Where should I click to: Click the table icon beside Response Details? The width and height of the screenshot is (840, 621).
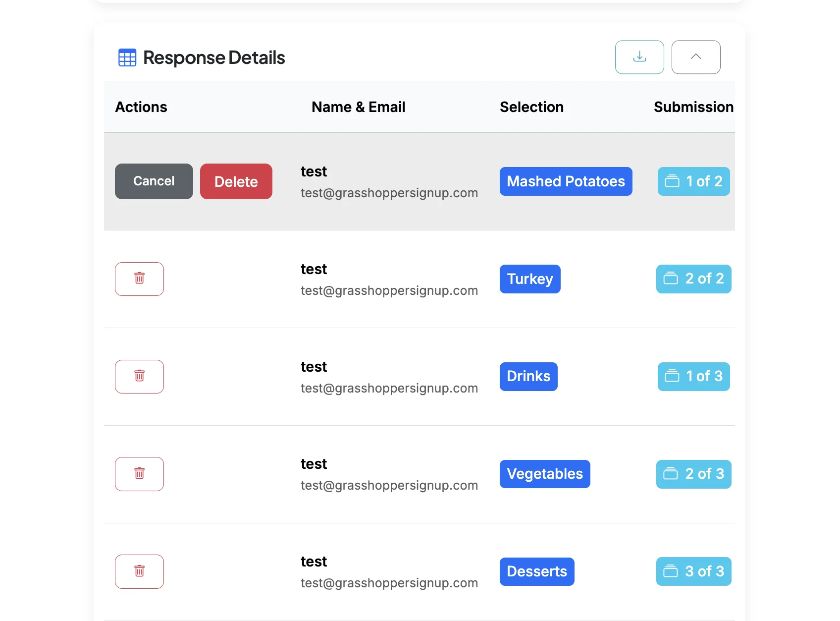[x=127, y=57]
